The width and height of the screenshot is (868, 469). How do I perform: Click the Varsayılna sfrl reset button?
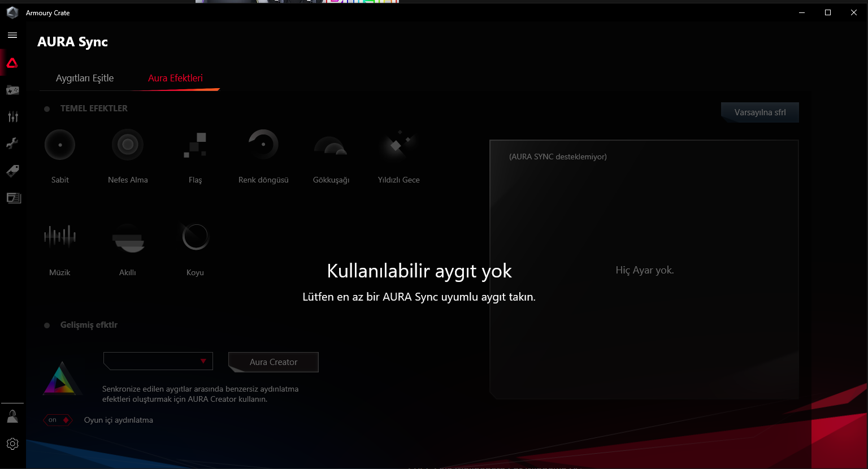pyautogui.click(x=760, y=112)
